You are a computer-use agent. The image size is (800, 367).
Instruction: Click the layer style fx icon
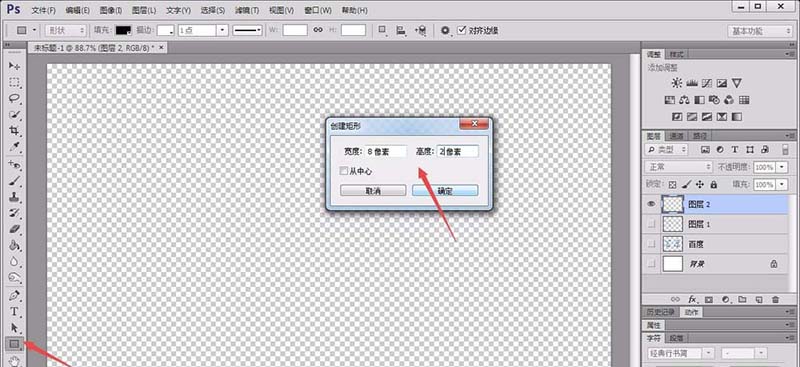(692, 299)
